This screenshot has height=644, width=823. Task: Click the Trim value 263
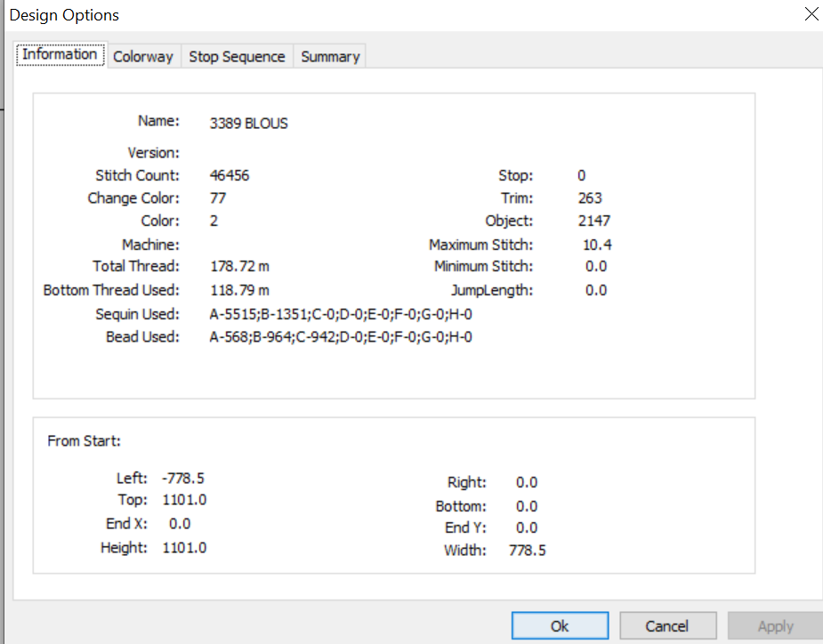click(x=590, y=198)
